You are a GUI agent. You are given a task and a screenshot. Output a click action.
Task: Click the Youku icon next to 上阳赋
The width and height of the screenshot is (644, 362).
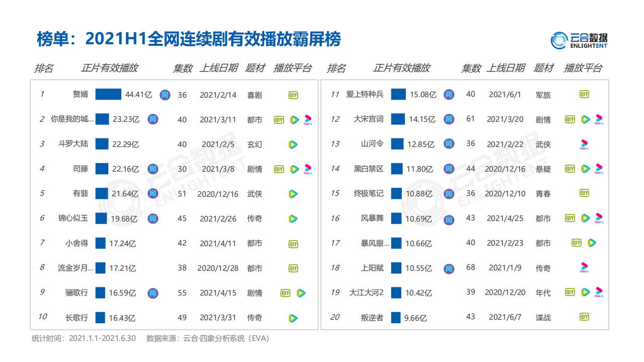point(583,268)
